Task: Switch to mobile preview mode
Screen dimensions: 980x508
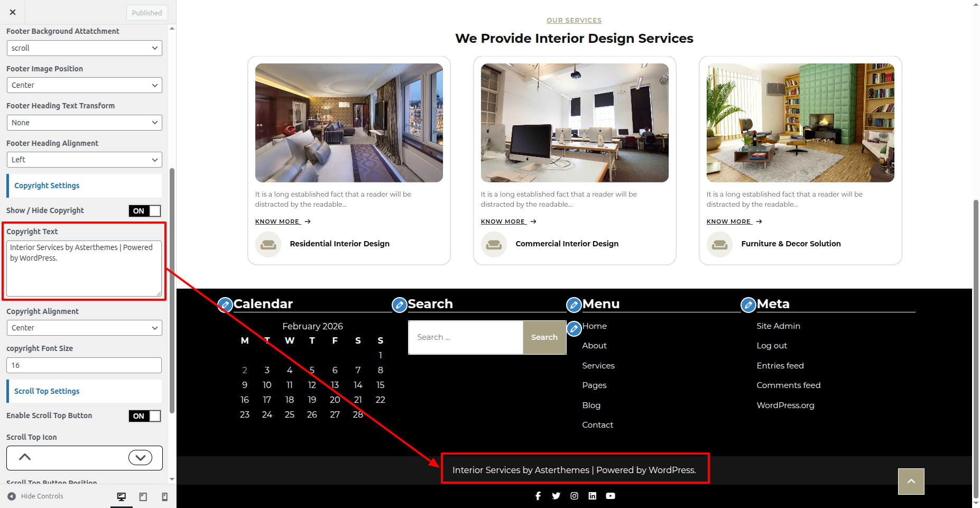Action: click(164, 496)
